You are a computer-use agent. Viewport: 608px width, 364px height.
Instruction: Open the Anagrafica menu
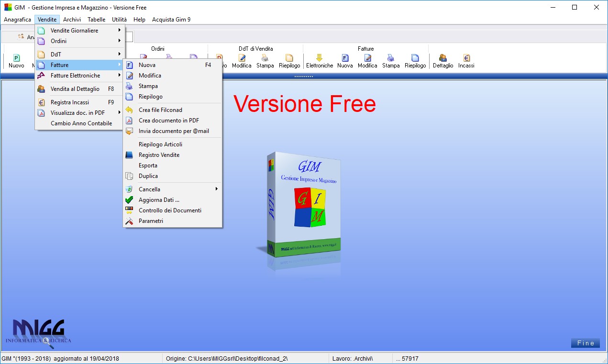tap(17, 20)
